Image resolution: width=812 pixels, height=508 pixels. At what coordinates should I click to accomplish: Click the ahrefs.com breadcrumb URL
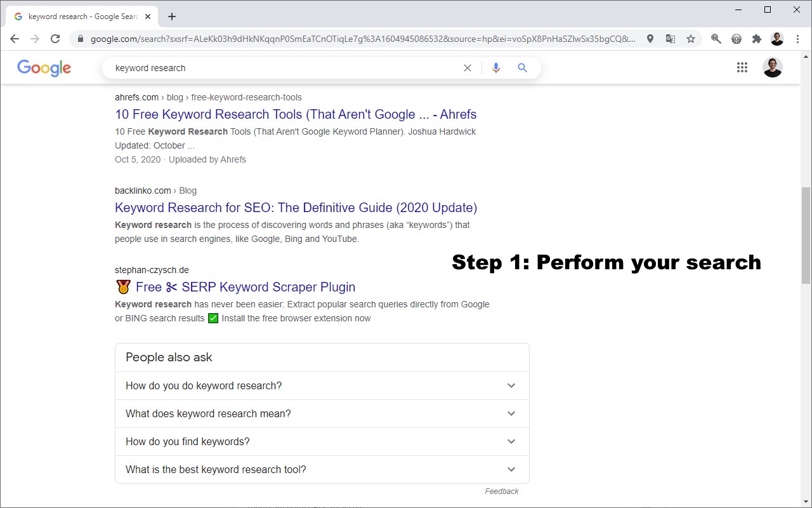pyautogui.click(x=208, y=97)
